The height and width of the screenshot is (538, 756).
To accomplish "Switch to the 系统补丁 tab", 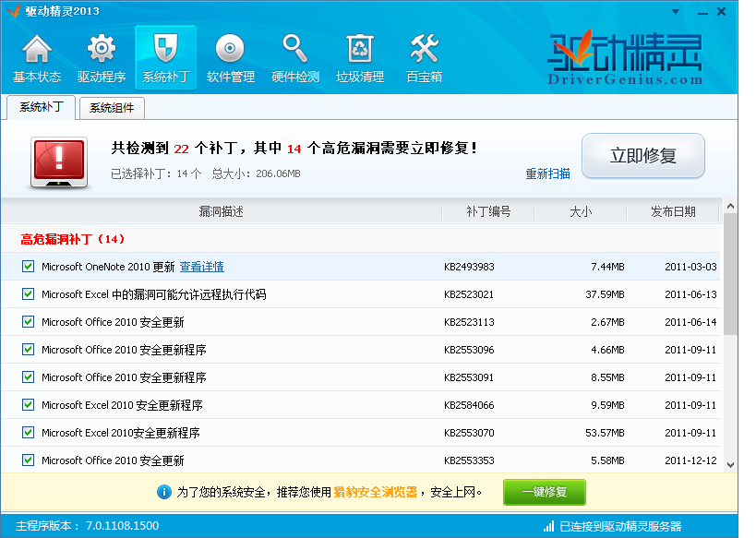I will point(41,107).
